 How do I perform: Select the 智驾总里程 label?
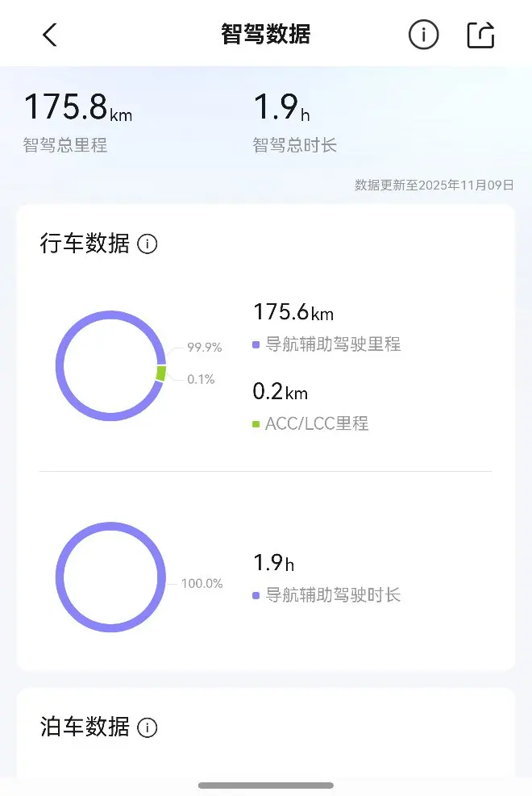point(65,146)
